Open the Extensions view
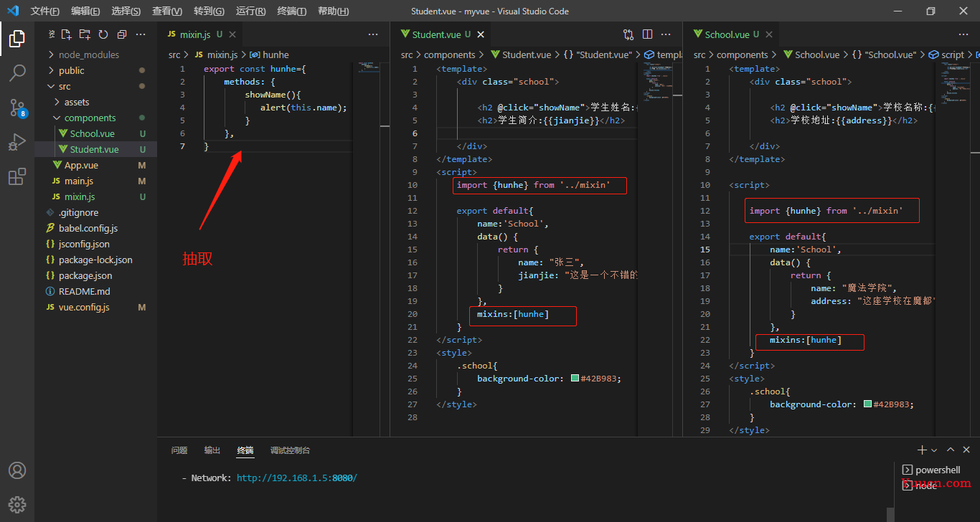 pyautogui.click(x=17, y=176)
